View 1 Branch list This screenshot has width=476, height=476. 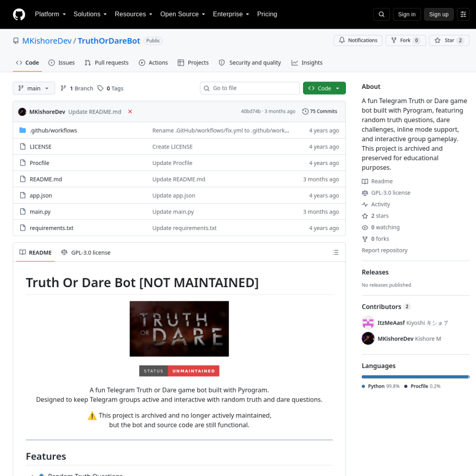(x=77, y=88)
